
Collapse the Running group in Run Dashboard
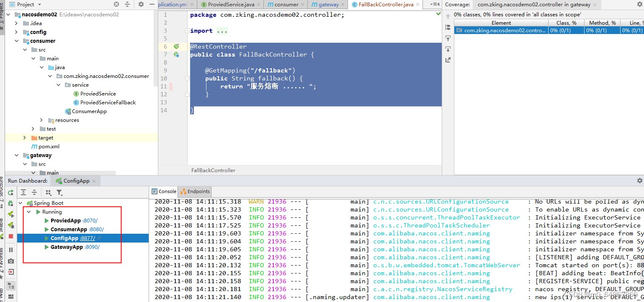click(29, 212)
